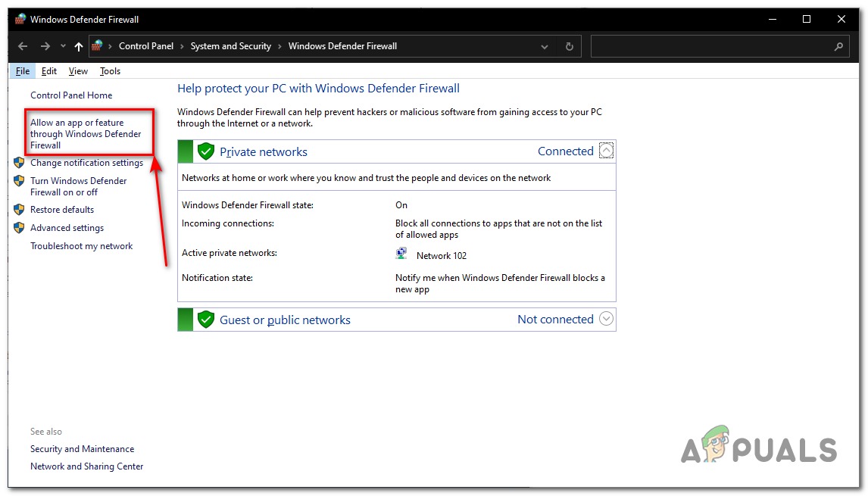Screen dimensions: 868x496
Task: Open the View menu
Action: coord(78,71)
